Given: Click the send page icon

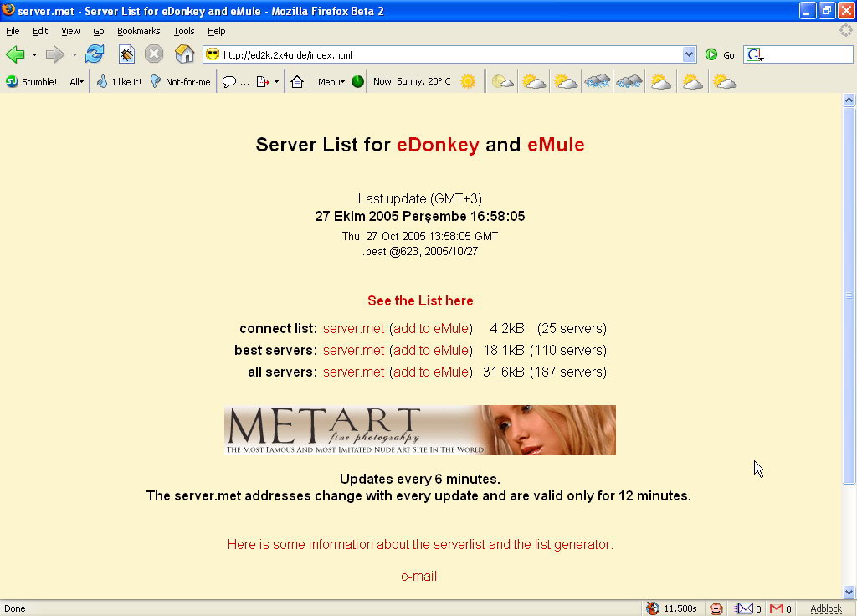Looking at the screenshot, I should 263,82.
